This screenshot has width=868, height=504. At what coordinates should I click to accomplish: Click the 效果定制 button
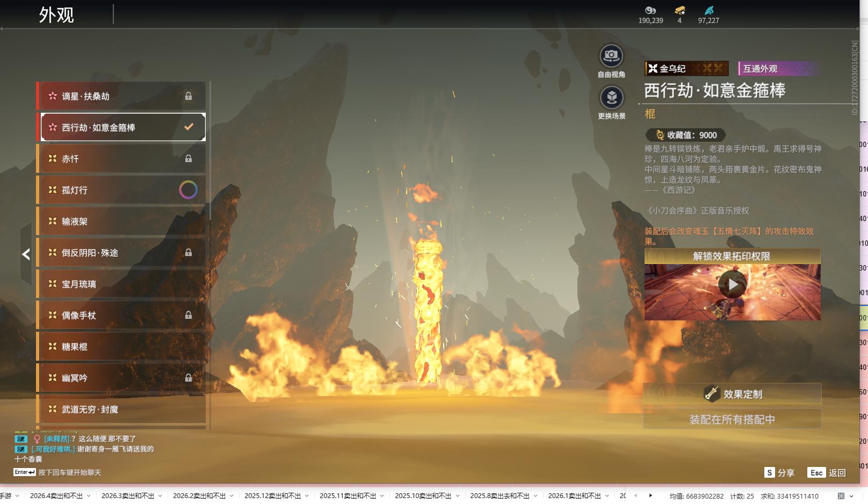click(732, 394)
